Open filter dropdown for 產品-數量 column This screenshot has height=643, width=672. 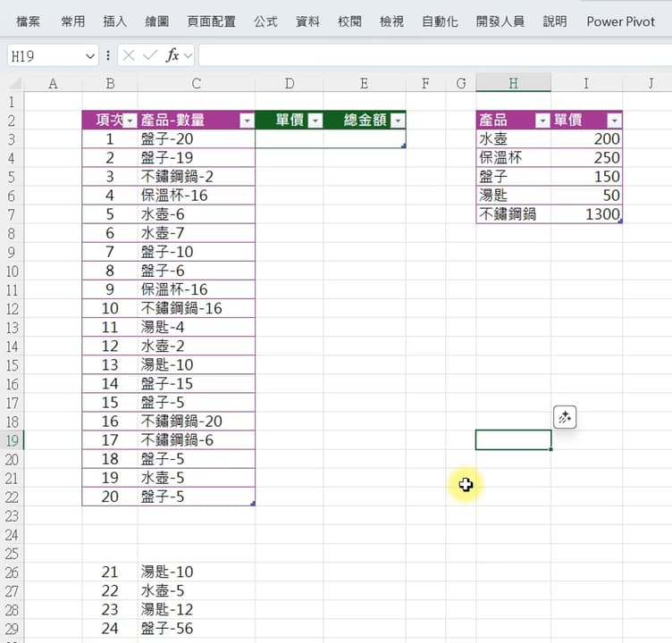(247, 121)
